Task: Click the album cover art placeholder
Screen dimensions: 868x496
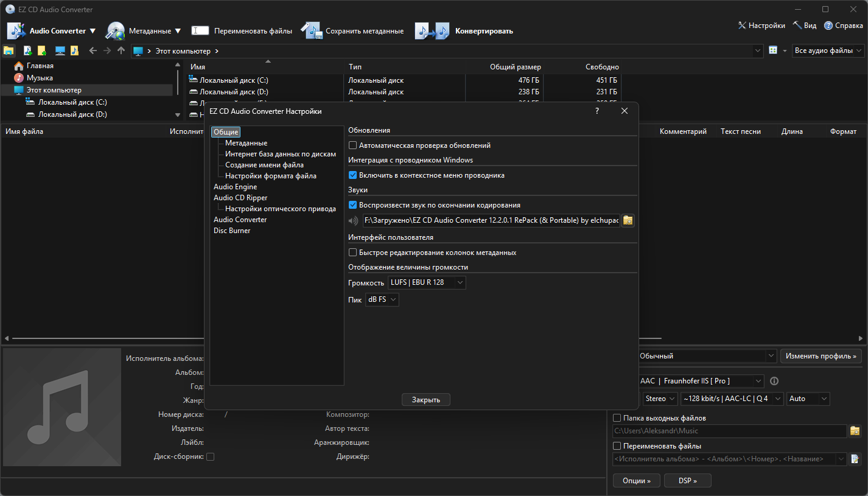Action: coord(62,408)
